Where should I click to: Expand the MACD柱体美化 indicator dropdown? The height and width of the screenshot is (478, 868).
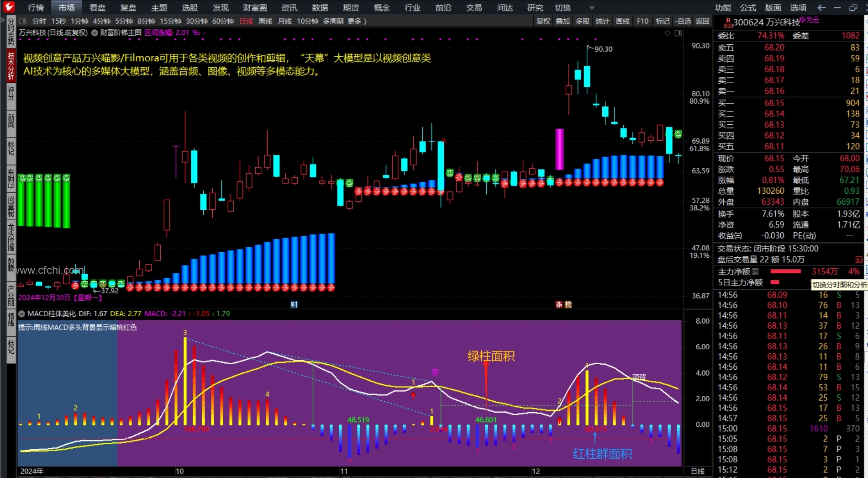coord(21,313)
